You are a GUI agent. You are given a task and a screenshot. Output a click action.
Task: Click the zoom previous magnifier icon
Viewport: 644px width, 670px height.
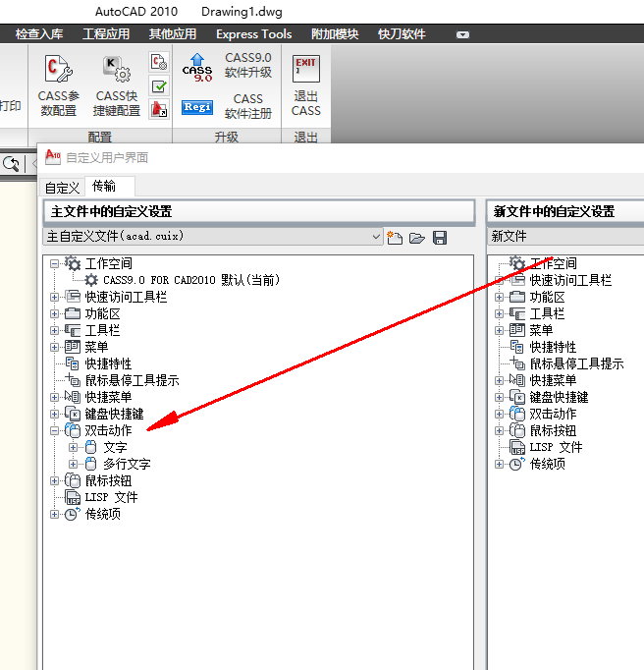[11, 164]
